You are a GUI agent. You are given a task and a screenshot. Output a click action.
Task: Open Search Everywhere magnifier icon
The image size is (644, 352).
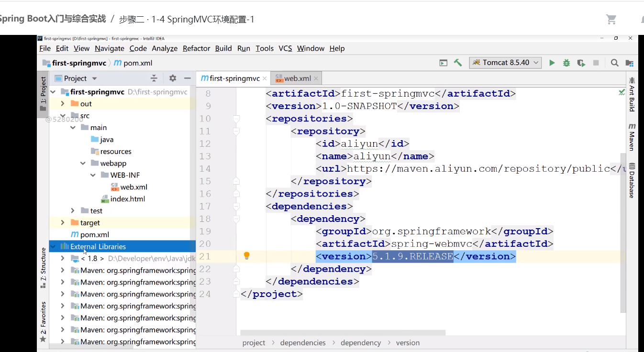click(615, 63)
